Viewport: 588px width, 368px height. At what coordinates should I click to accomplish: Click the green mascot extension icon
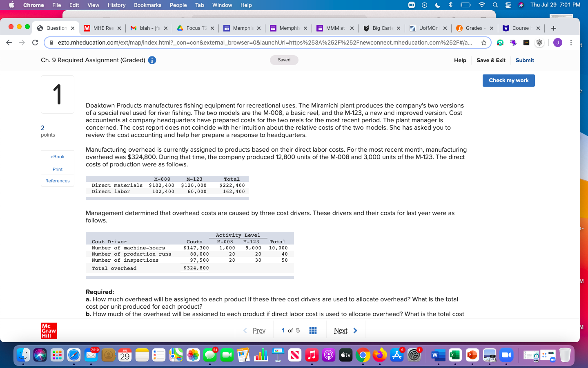click(500, 43)
